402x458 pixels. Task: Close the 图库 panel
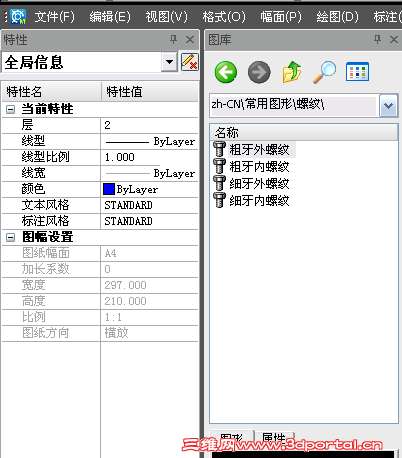[394, 40]
